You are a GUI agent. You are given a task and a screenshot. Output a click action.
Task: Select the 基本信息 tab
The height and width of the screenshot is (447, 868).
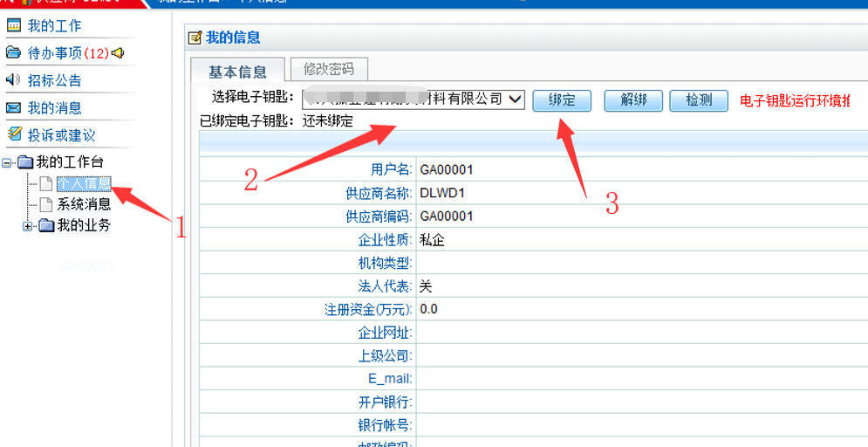pos(237,72)
